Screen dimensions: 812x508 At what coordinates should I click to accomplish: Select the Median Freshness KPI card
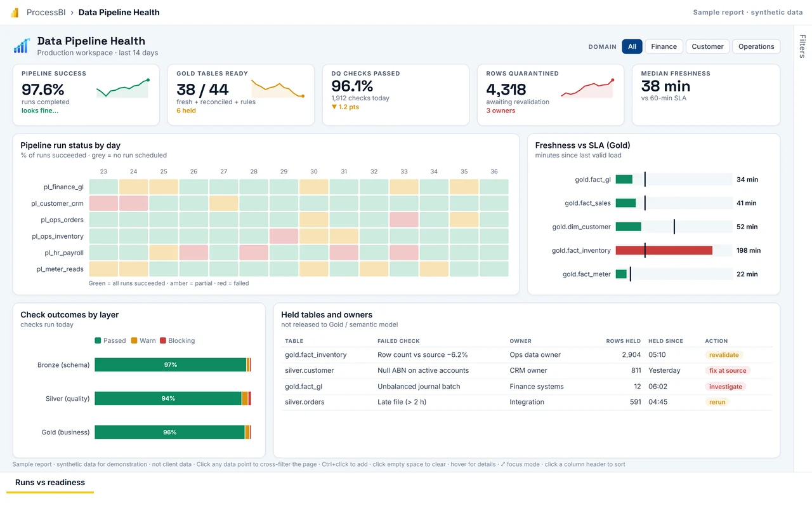click(706, 95)
